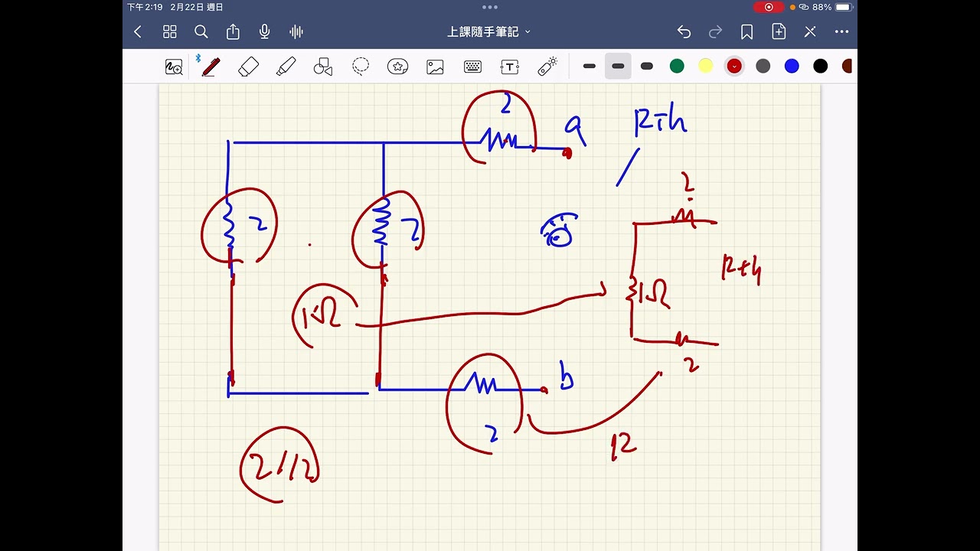Tap the battery 88% status
Image resolution: width=980 pixels, height=551 pixels.
pos(832,7)
